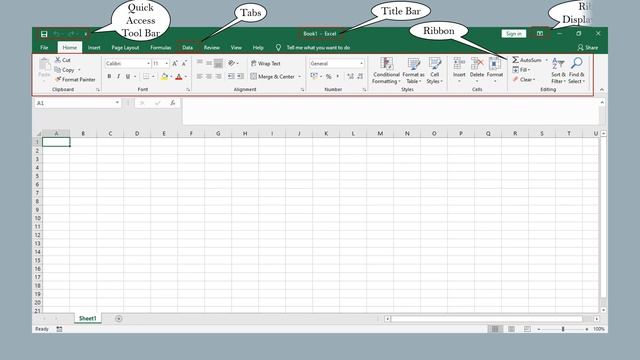Screen dimensions: 640x360
Task: Click Decrease Font Size icon
Action: pos(184,63)
